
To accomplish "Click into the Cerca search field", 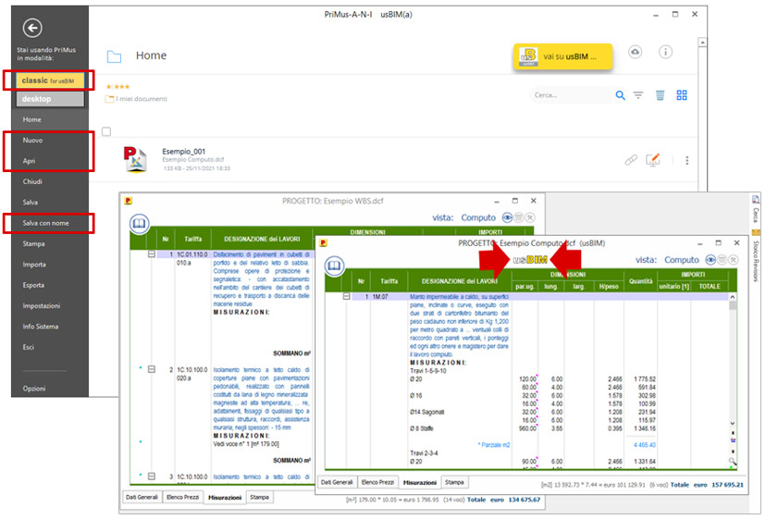I will [x=571, y=95].
